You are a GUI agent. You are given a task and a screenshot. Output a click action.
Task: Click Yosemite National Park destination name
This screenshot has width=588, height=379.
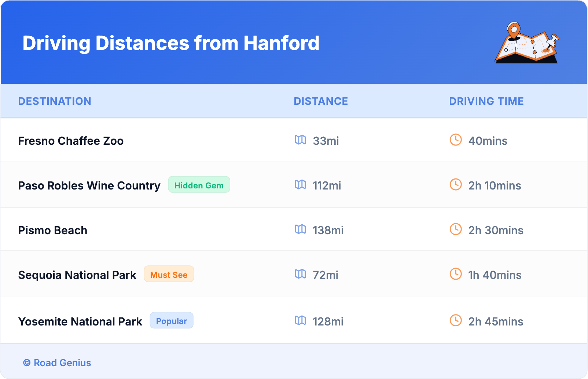pos(80,322)
